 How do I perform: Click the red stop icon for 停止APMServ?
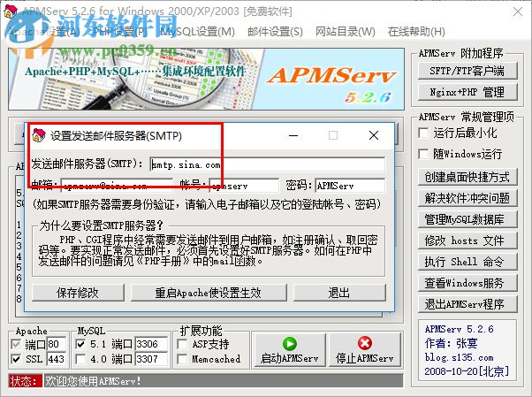click(x=364, y=343)
